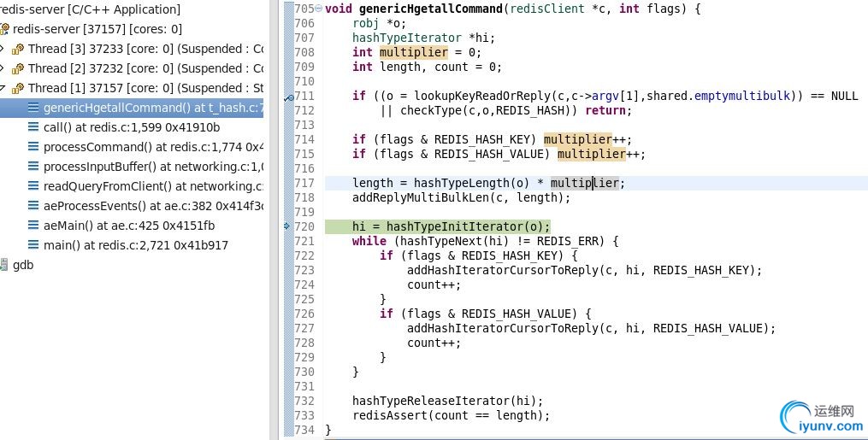The height and width of the screenshot is (440, 868).
Task: Click 'REDIS_ERR' on line 721
Action: (x=568, y=241)
